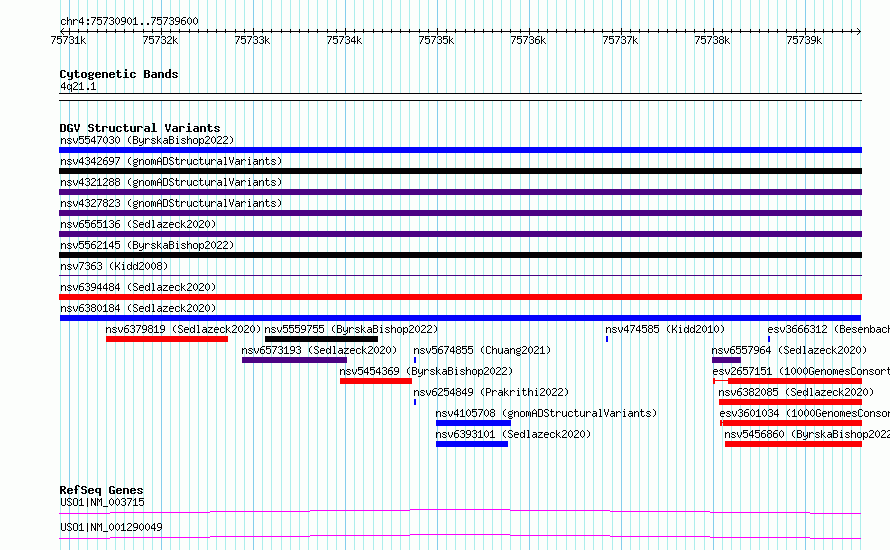The width and height of the screenshot is (890, 550).
Task: Select the black nsv5559755 variant bar
Action: (321, 339)
